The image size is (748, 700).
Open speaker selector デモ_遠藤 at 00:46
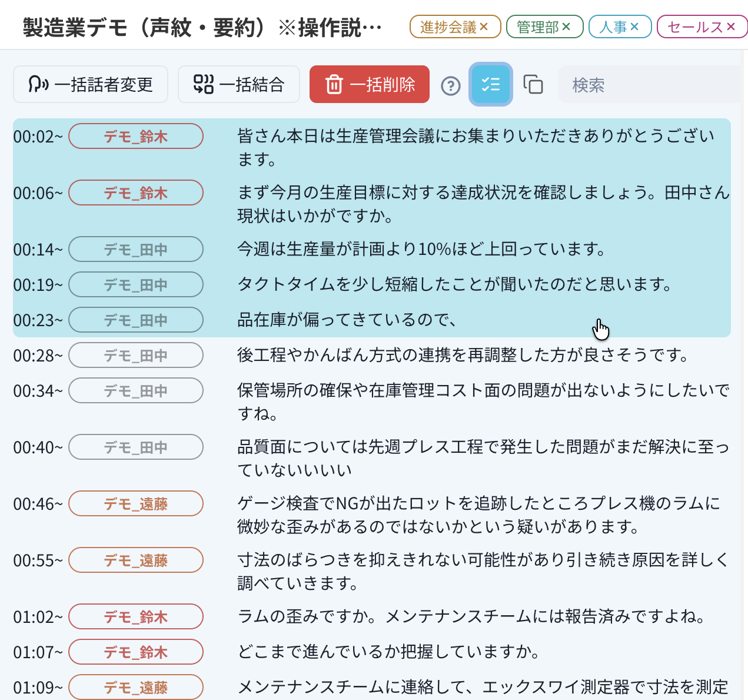pos(136,504)
